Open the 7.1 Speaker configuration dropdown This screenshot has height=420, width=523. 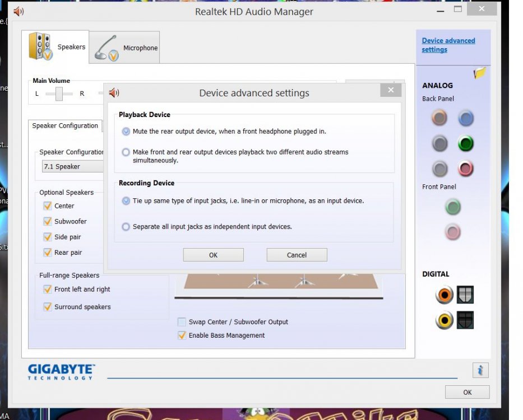coord(73,166)
